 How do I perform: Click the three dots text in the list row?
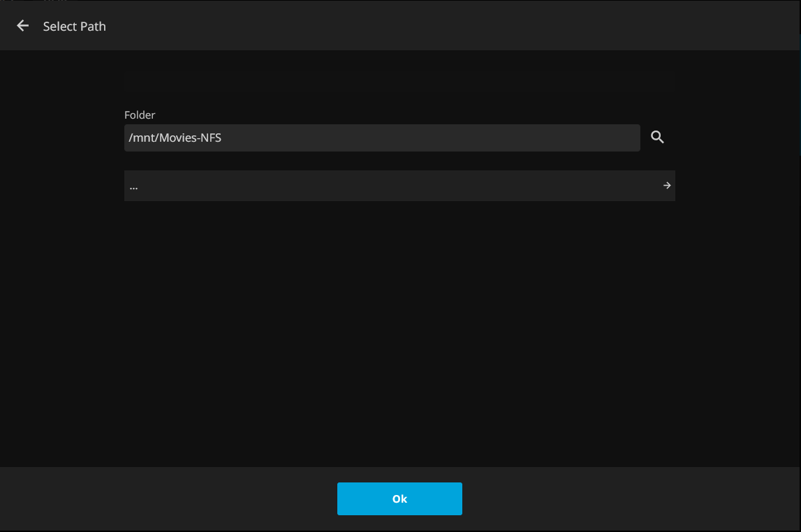point(133,186)
